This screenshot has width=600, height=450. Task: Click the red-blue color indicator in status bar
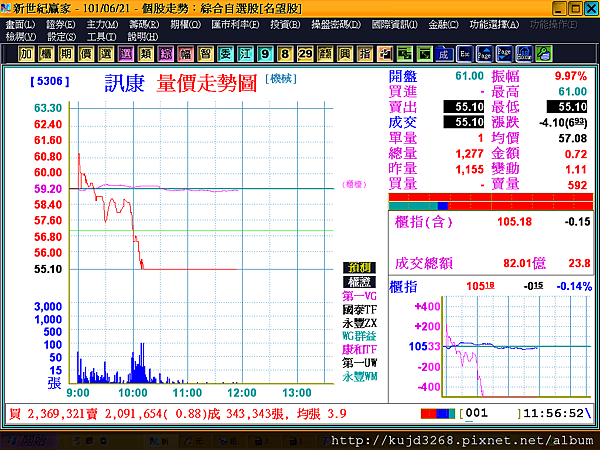coord(438,414)
